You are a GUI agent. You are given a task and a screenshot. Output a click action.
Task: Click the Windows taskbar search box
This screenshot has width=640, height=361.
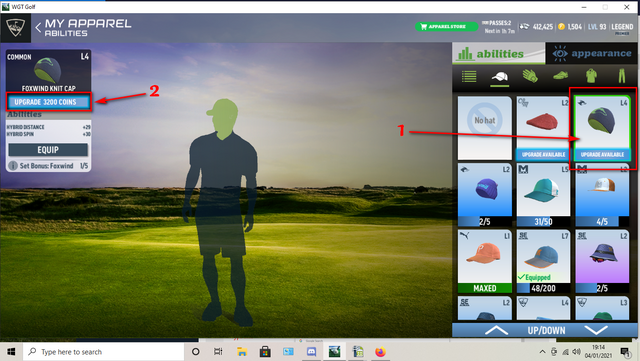click(x=104, y=352)
